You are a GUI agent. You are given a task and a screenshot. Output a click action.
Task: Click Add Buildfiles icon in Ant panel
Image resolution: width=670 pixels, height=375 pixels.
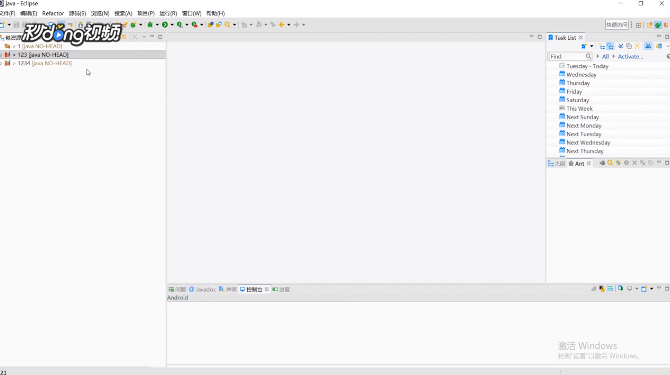click(602, 163)
